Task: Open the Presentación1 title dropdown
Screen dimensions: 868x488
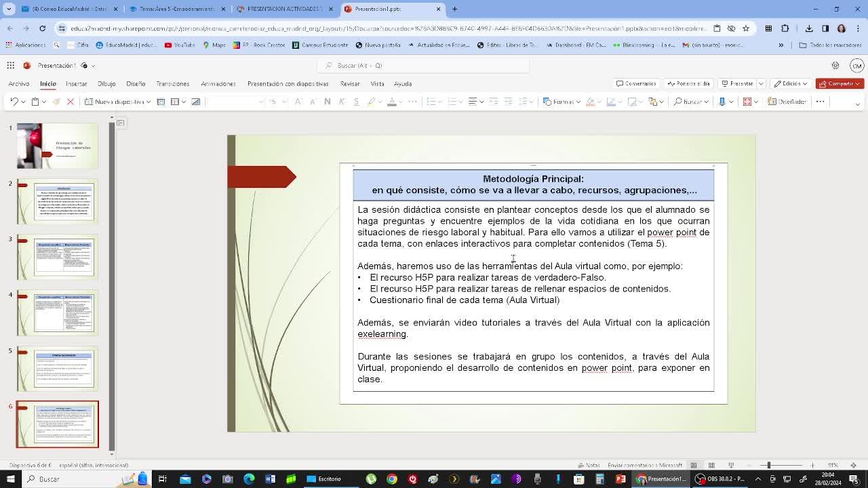Action: click(93, 66)
